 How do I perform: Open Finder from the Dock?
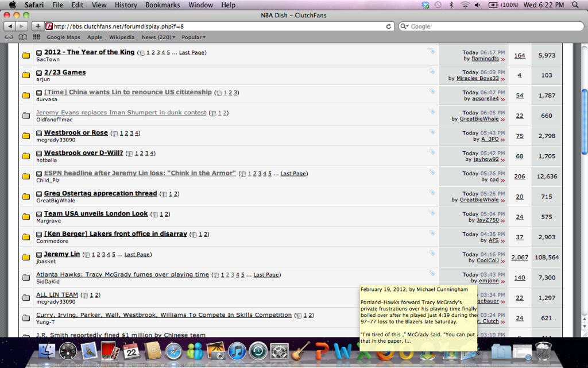(x=47, y=351)
